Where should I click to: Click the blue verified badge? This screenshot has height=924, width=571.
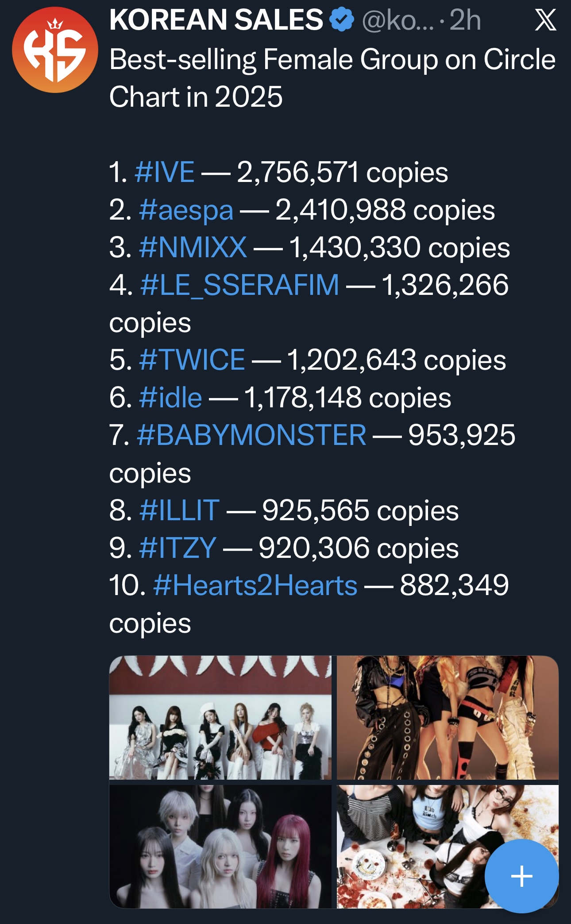tap(342, 20)
